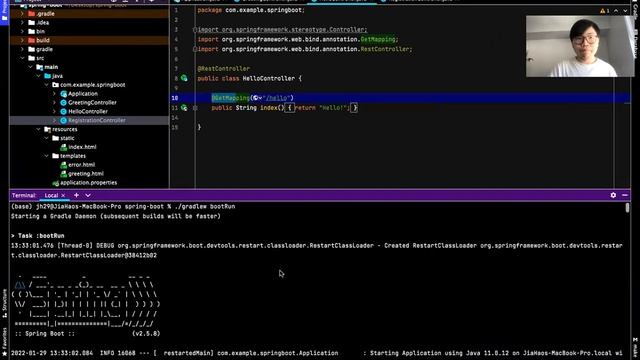
Task: Click the package declaration line
Action: pos(251,10)
